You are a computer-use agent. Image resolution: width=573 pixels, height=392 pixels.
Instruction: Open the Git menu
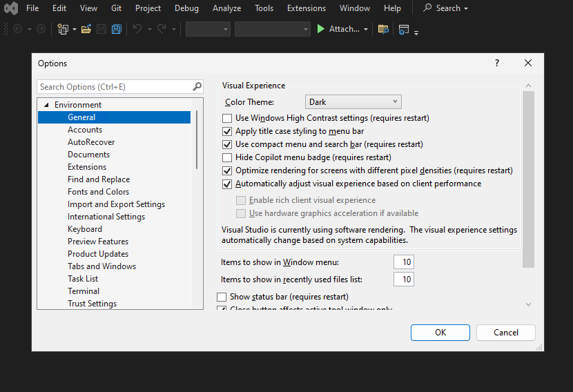[116, 8]
